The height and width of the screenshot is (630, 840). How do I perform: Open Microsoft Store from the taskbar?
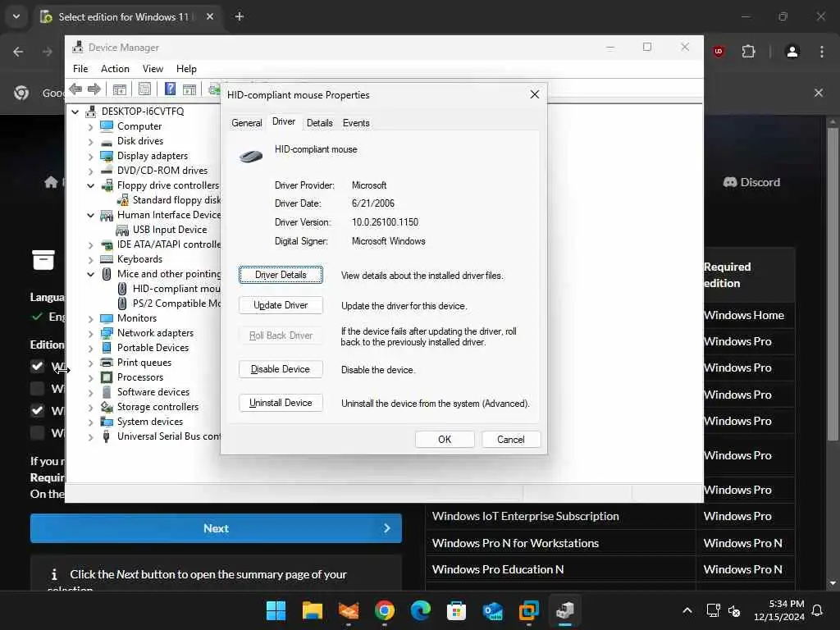pos(456,610)
